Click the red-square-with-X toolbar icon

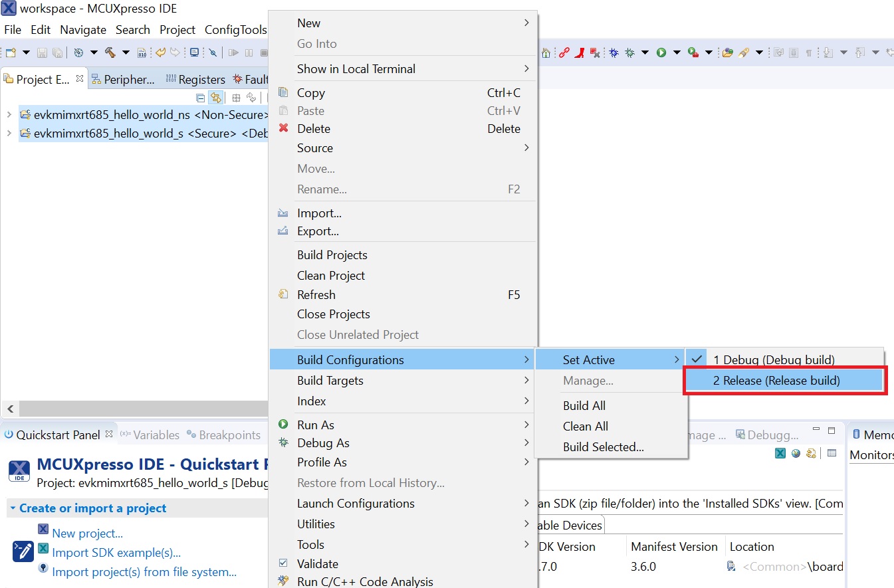595,52
